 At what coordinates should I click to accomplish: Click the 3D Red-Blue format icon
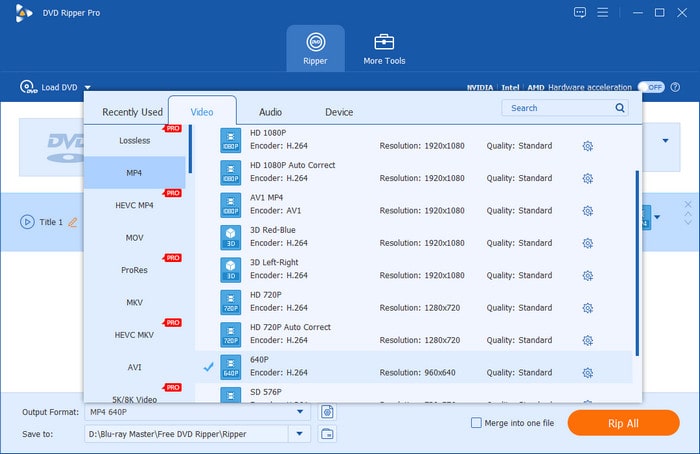tap(231, 237)
